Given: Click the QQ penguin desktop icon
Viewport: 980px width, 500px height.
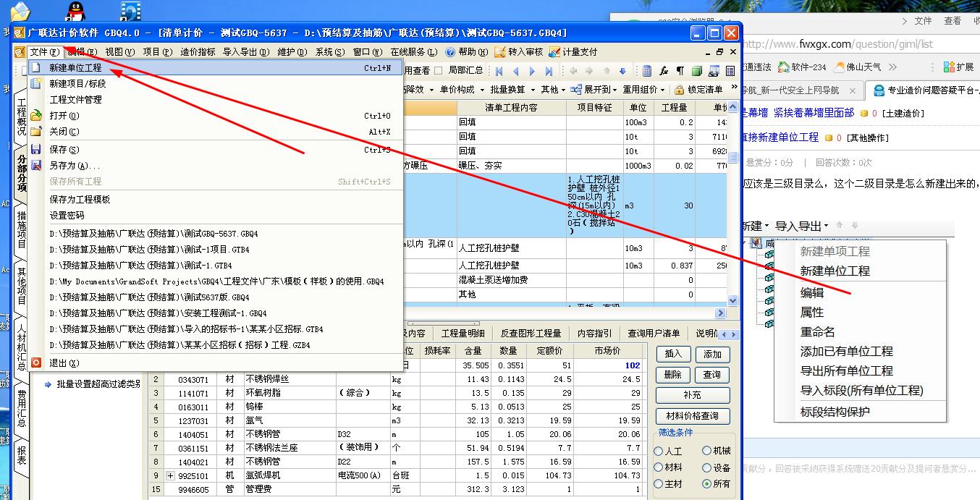Looking at the screenshot, I should [75, 10].
